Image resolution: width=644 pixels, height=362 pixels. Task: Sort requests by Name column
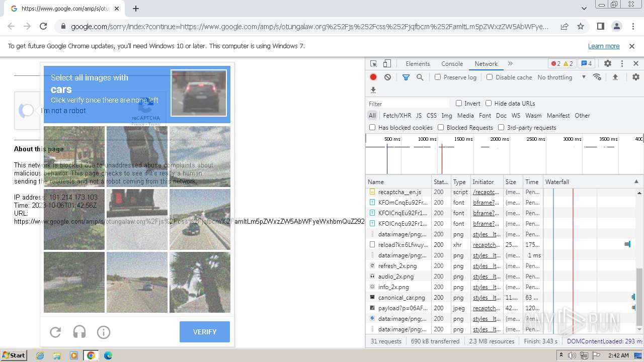(x=398, y=182)
